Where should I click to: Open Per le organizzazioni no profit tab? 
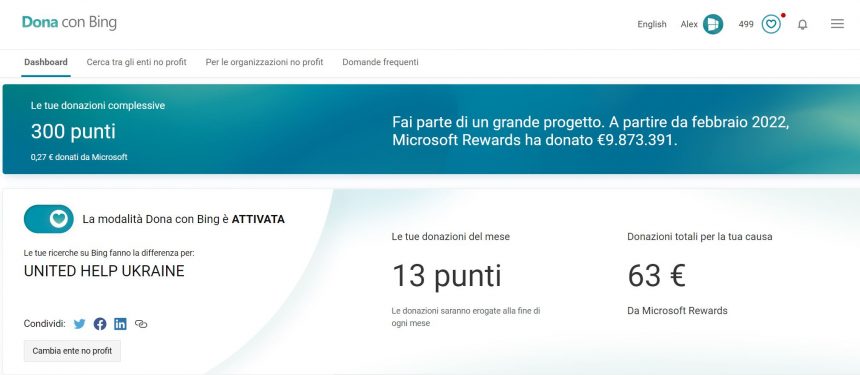(x=264, y=62)
